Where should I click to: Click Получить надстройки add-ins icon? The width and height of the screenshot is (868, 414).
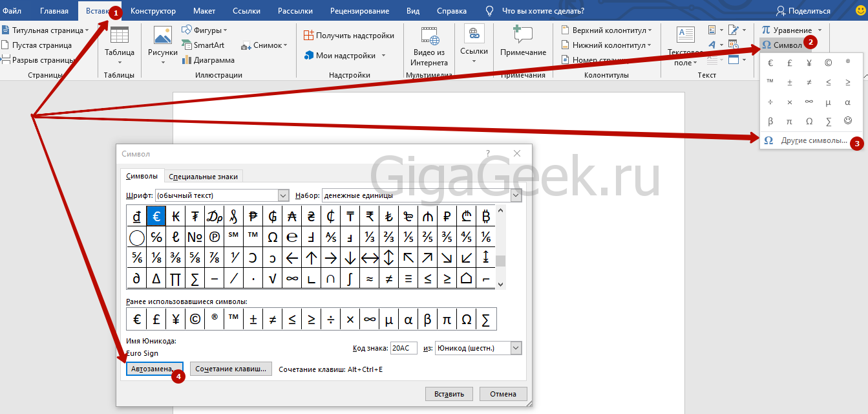coord(308,36)
